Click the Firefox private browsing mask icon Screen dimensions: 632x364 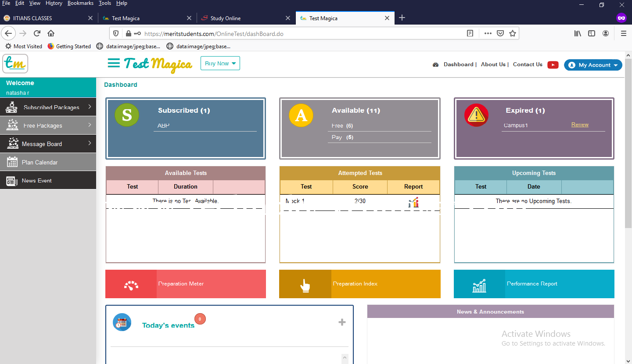coord(621,18)
